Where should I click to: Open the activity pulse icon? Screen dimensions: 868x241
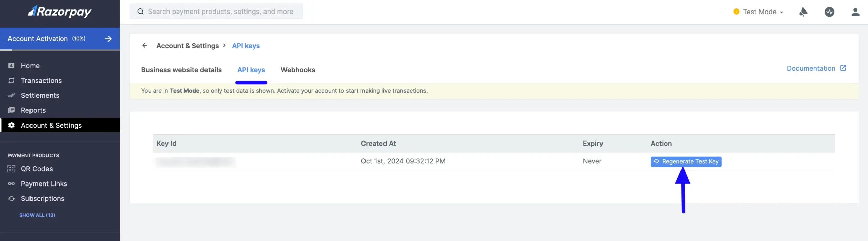[829, 12]
